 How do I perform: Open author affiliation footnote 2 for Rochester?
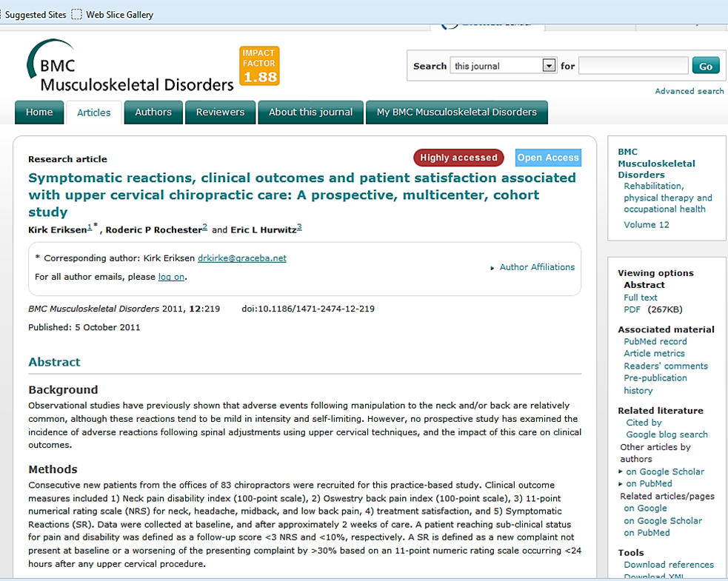(204, 226)
